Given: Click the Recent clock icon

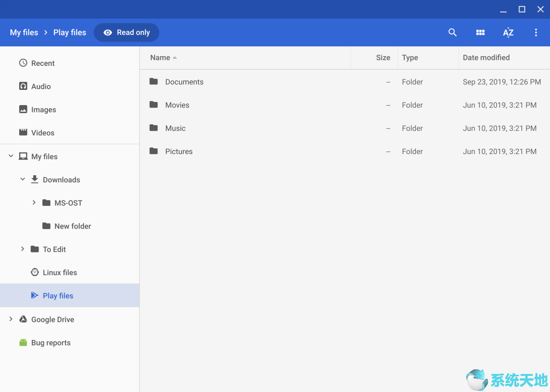Looking at the screenshot, I should click(23, 63).
